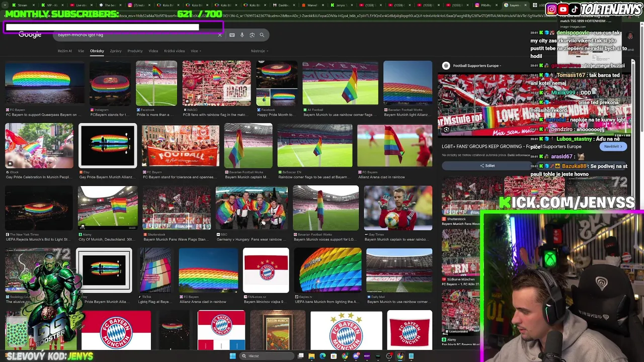Open Task View on the taskbar

point(301,356)
